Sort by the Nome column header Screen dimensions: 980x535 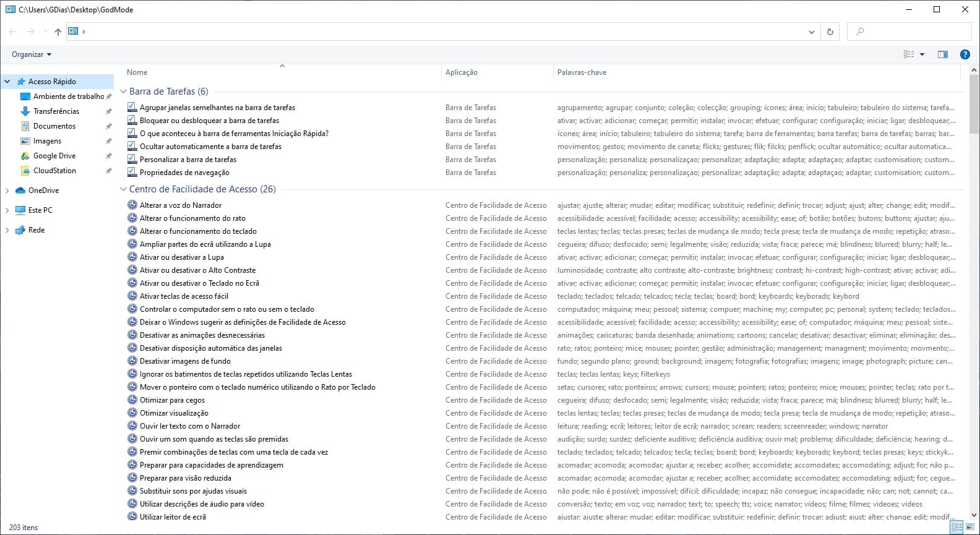click(x=137, y=72)
